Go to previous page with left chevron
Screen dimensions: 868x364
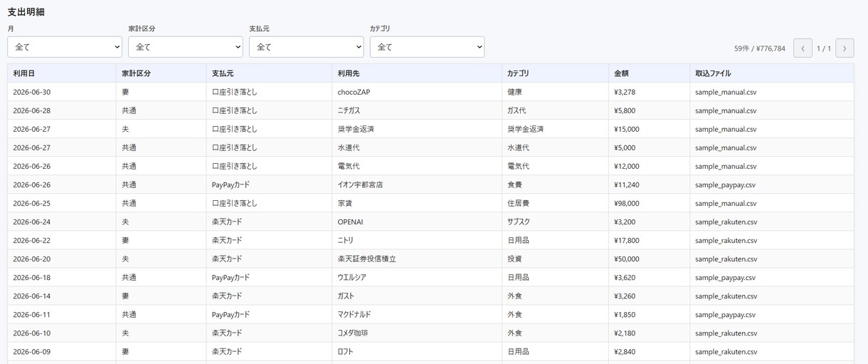tap(803, 48)
